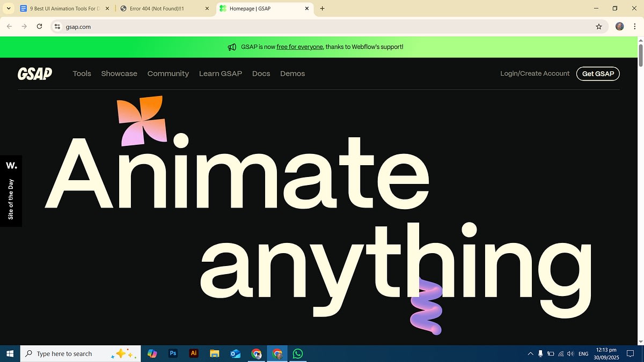Click the browser back arrow
This screenshot has width=644, height=362.
9,26
